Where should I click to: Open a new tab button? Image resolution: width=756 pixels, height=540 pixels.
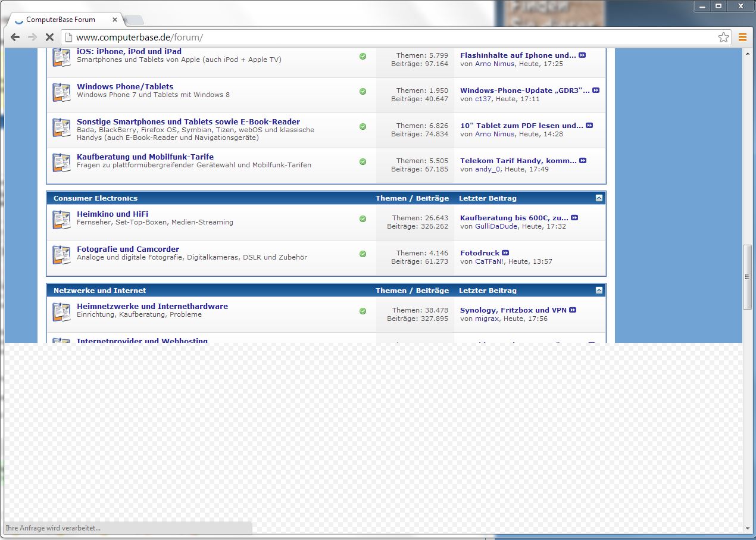(x=135, y=20)
